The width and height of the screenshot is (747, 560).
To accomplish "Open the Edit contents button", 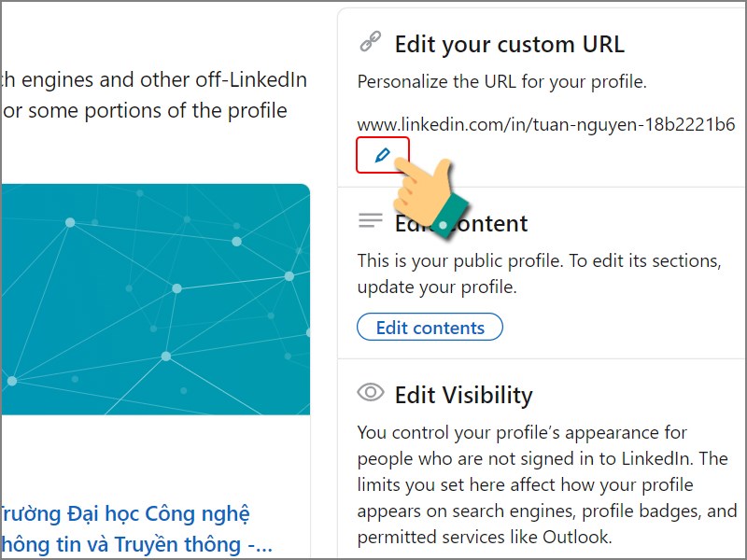I will (x=430, y=328).
